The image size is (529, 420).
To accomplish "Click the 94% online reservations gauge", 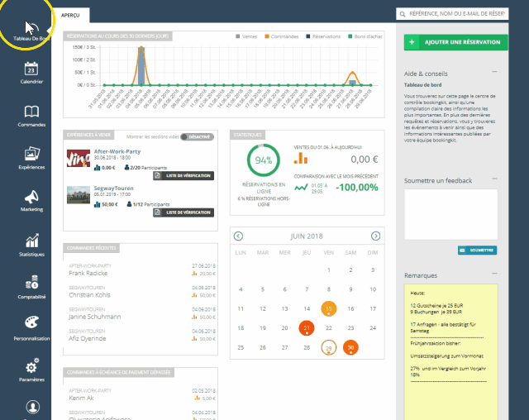I will 264,160.
